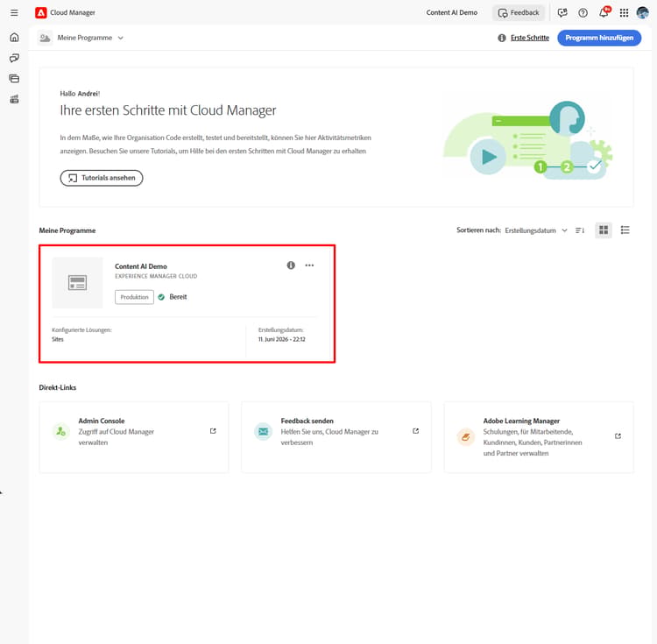Click the Produktion tag
This screenshot has width=657, height=644.
pyautogui.click(x=135, y=297)
